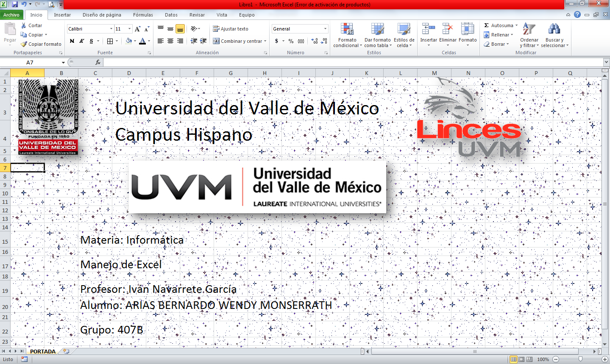The image size is (610, 364).
Task: Click the Excel Help question mark icon
Action: point(577,14)
